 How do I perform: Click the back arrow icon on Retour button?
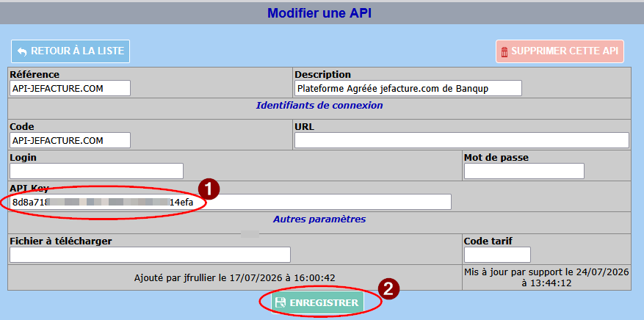(23, 52)
